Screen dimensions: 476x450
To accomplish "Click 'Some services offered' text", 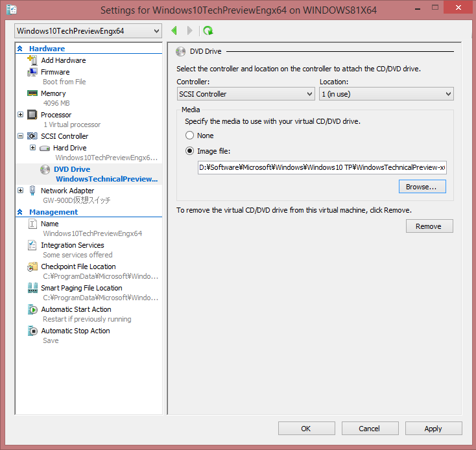I will click(x=78, y=255).
